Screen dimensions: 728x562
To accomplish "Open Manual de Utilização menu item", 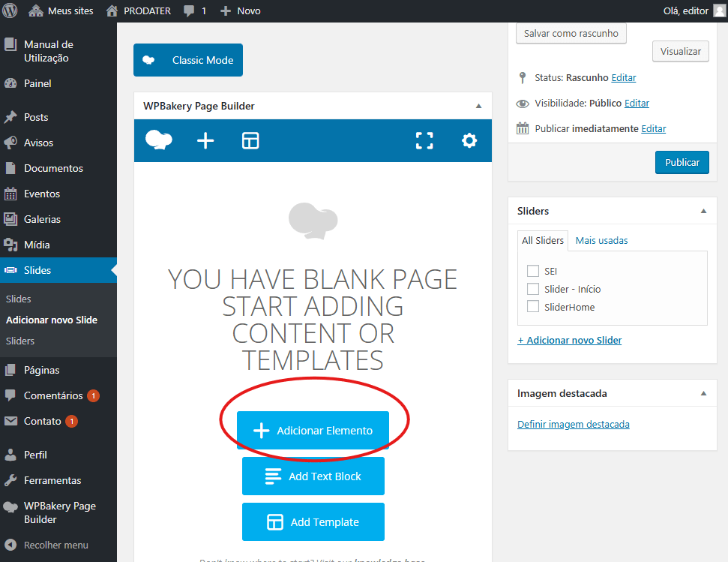I will click(58, 51).
